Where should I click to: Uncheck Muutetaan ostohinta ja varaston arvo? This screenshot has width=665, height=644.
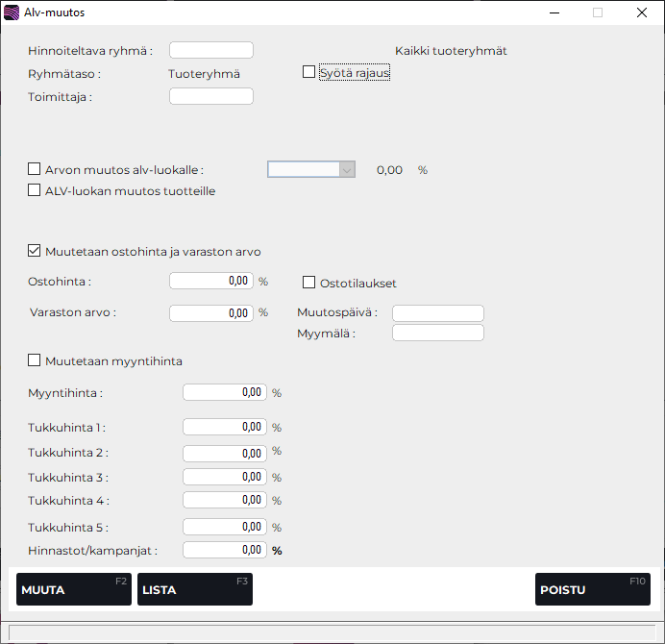coord(35,252)
